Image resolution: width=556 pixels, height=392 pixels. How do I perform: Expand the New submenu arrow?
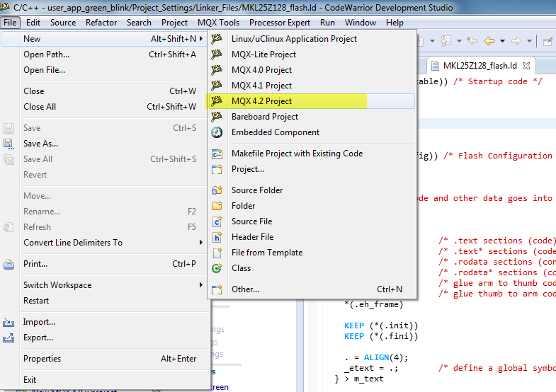[x=201, y=39]
